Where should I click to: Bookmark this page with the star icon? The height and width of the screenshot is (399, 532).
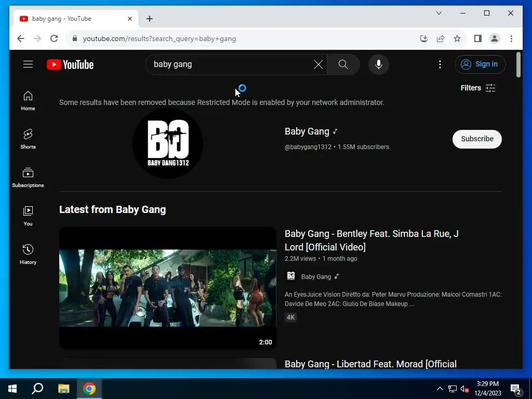click(457, 38)
